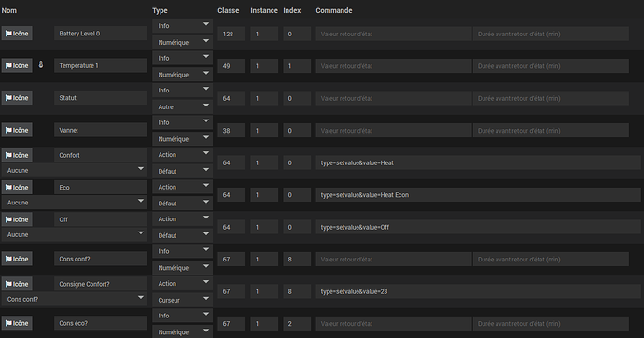Viewport: 644px width, 338px height.
Task: Click the Commande column header
Action: tap(334, 10)
